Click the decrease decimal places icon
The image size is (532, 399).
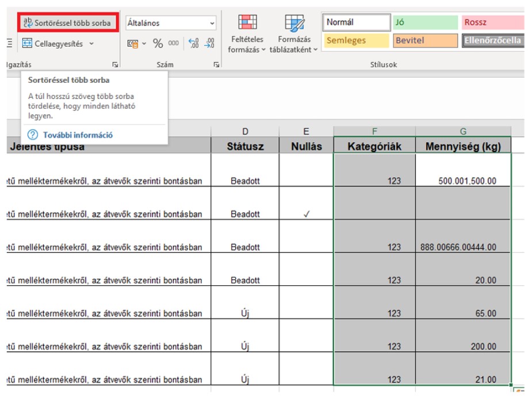[210, 44]
